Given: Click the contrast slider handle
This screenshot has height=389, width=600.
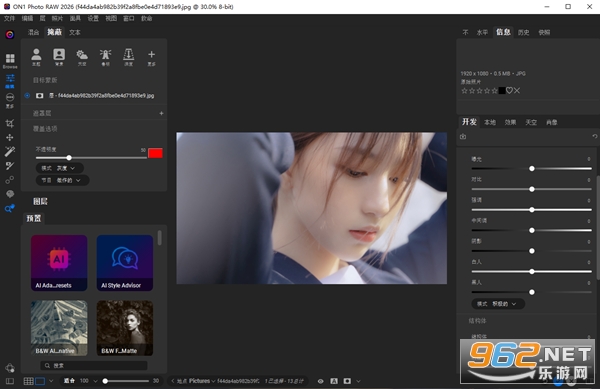Looking at the screenshot, I should pos(532,189).
